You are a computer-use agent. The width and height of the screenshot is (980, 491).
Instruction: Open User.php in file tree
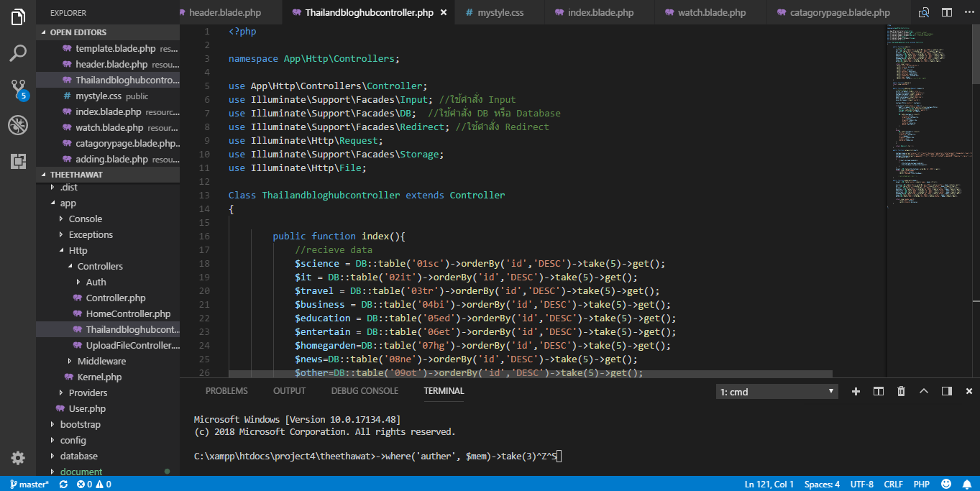pos(108,408)
